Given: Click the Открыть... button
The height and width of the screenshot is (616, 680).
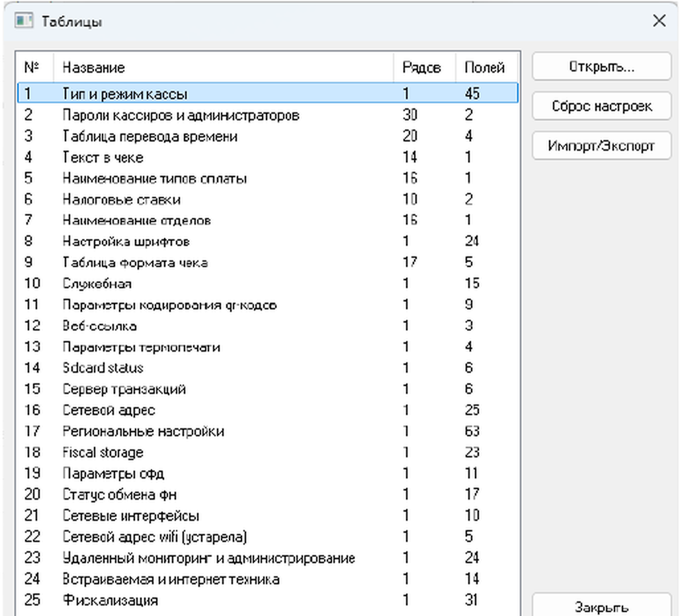Looking at the screenshot, I should click(601, 66).
